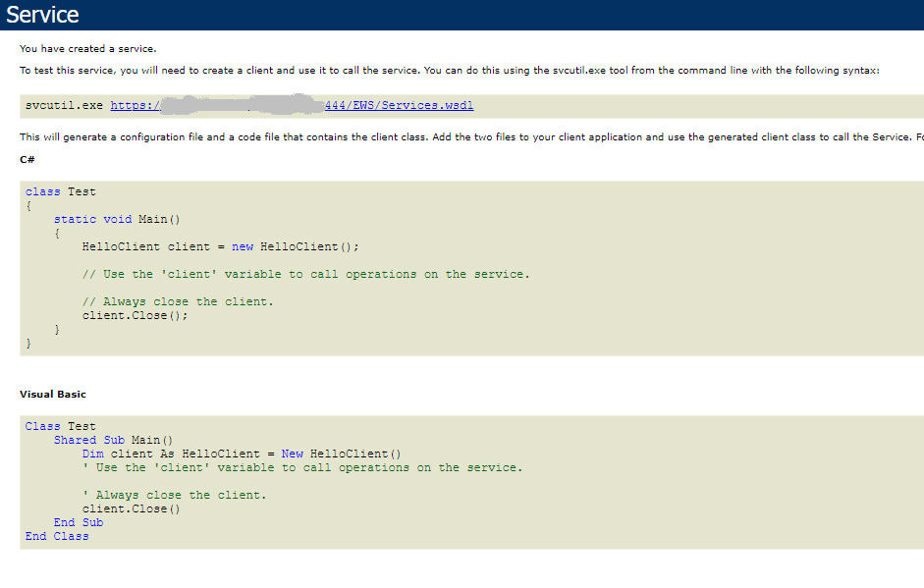The width and height of the screenshot is (924, 588).
Task: Click the Service page header title
Action: coord(42,15)
